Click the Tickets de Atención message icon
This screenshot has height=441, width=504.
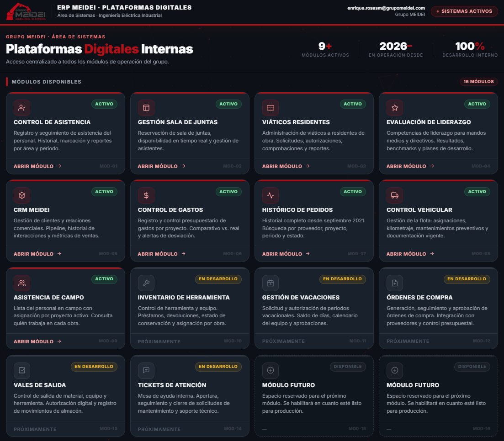pyautogui.click(x=146, y=370)
